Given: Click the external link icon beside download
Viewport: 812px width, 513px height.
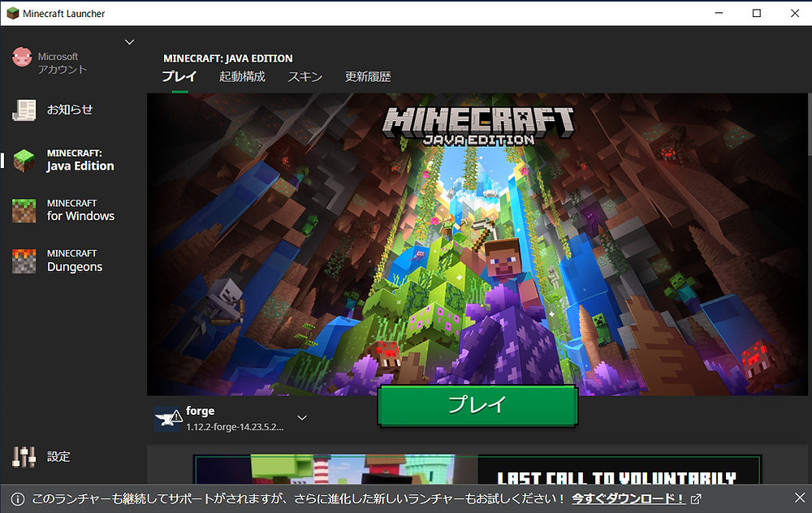Looking at the screenshot, I should [696, 499].
